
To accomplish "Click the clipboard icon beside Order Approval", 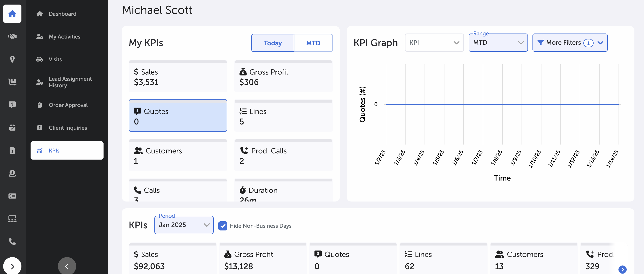I will pos(39,105).
